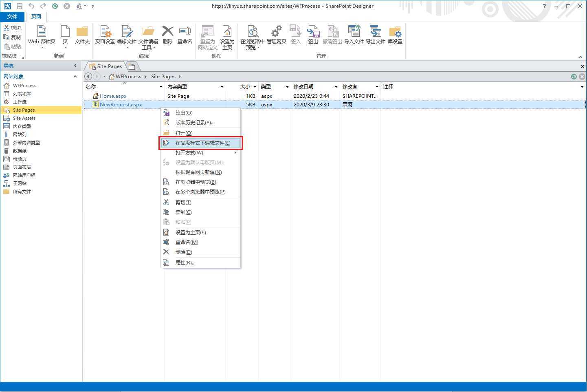Click the 剪切 (Cut) ribbon button
587x392 pixels.
click(x=12, y=28)
